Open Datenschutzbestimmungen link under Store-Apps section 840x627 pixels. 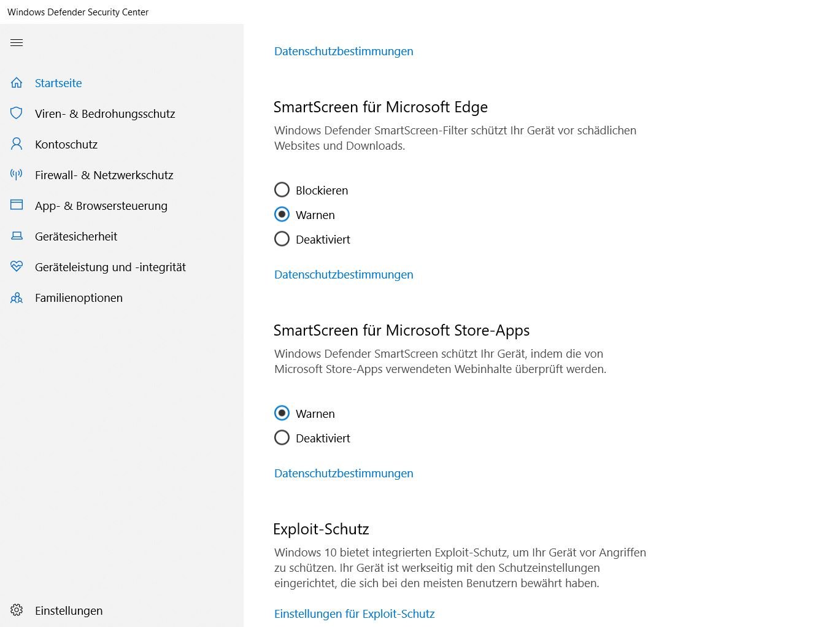pyautogui.click(x=344, y=473)
